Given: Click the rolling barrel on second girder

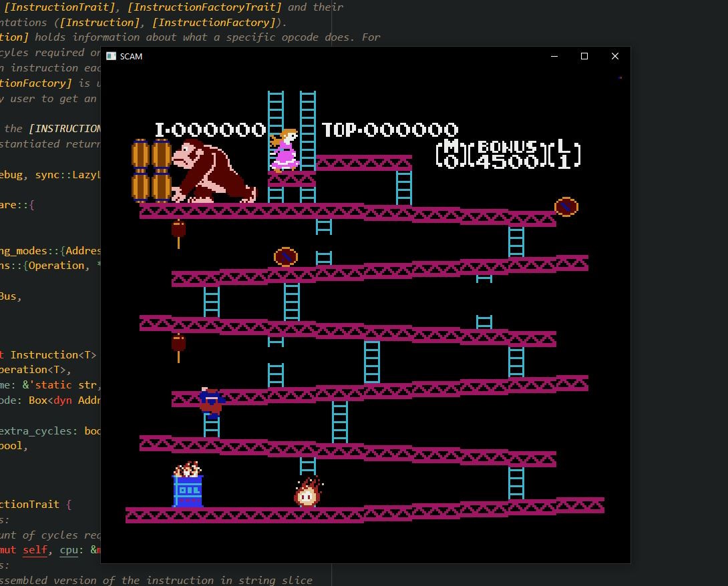Looking at the screenshot, I should pyautogui.click(x=286, y=256).
